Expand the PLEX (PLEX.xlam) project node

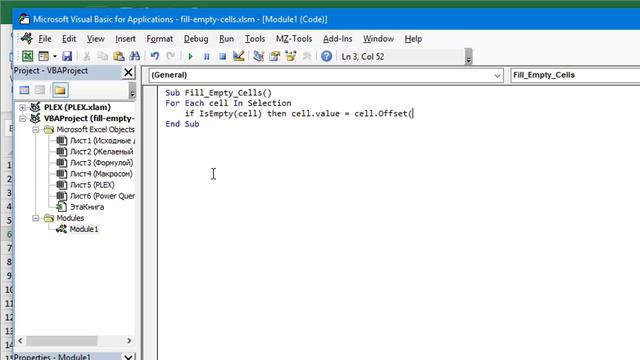point(22,107)
